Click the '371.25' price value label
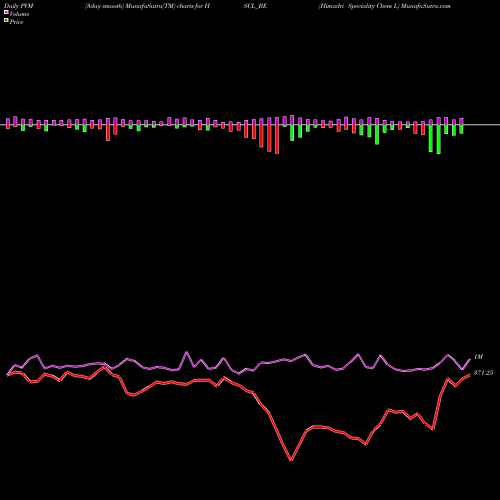Viewport: 500px width, 500px height. pos(483,373)
